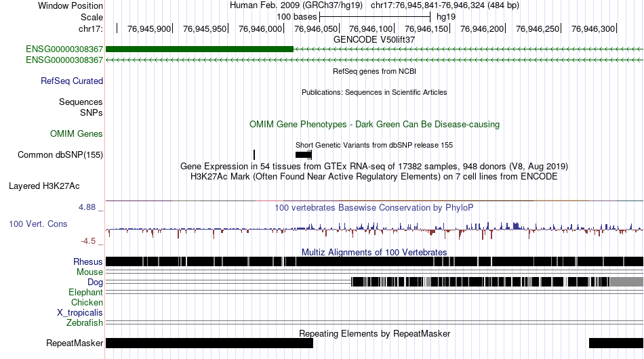The width and height of the screenshot is (644, 359).
Task: Click the ENSG00000308367 label beside the thick exon block
Action: [64, 49]
